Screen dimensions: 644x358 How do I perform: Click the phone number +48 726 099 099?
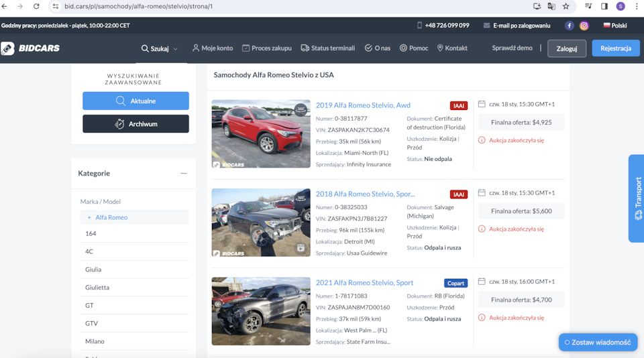point(447,25)
